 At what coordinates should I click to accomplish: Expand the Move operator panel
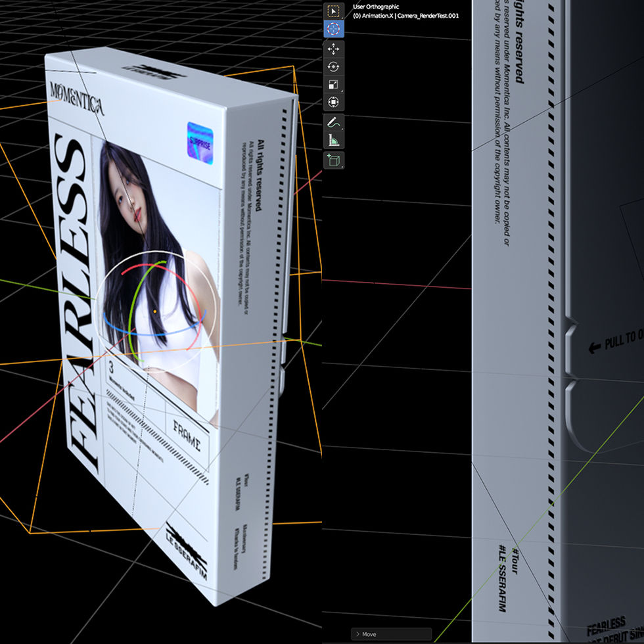391,634
